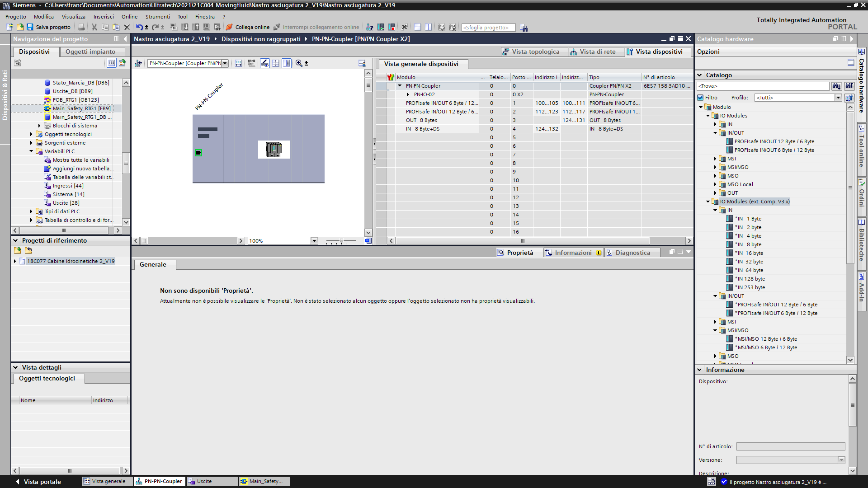Cut selection with the scissors icon

coord(94,27)
